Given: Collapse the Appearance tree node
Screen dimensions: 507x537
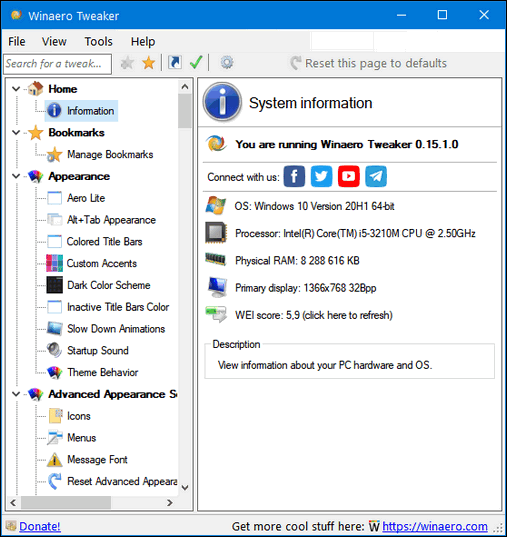Looking at the screenshot, I should [x=16, y=176].
